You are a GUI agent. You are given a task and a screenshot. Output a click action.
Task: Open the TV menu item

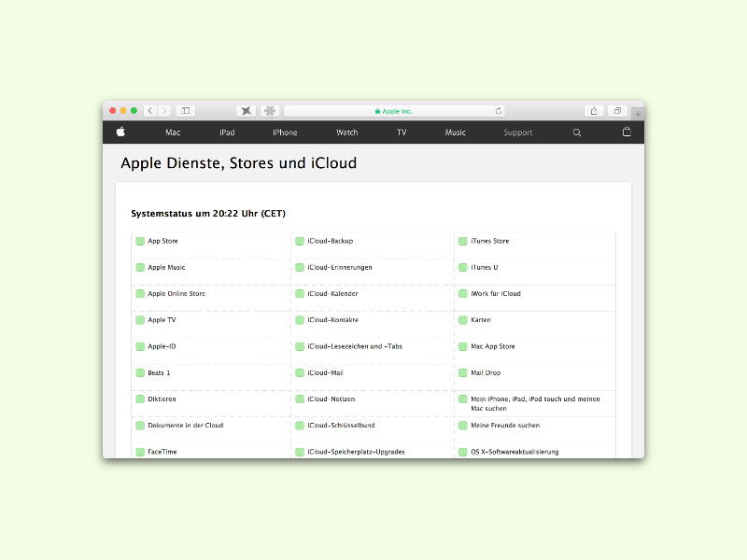[x=402, y=133]
